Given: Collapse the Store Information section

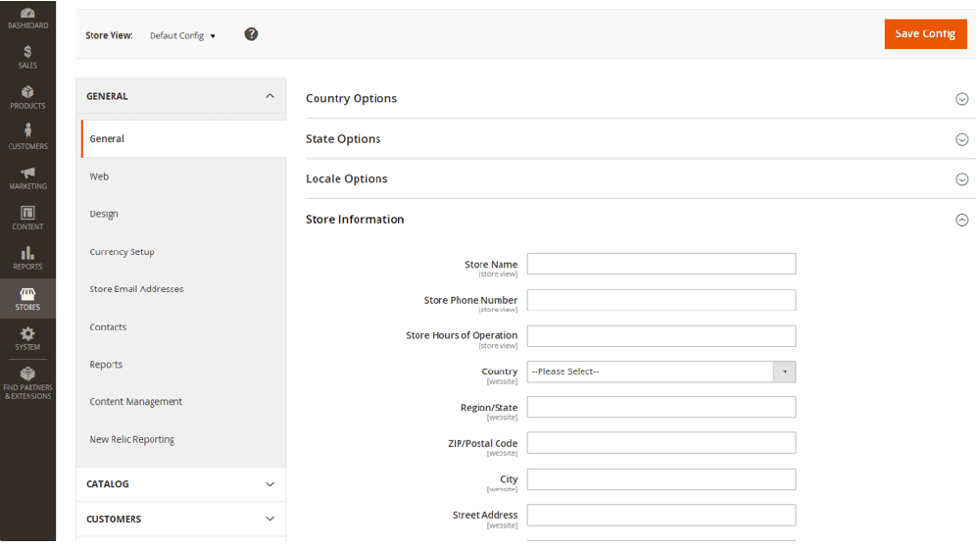Looking at the screenshot, I should pyautogui.click(x=961, y=220).
